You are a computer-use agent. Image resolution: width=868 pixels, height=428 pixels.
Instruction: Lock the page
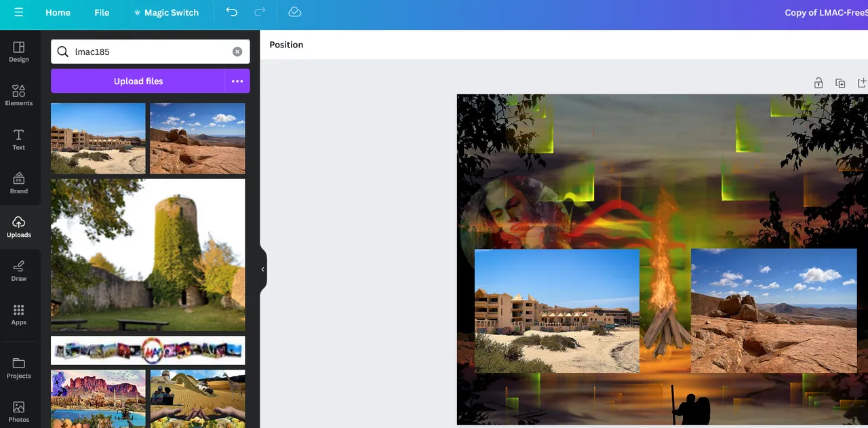click(818, 83)
